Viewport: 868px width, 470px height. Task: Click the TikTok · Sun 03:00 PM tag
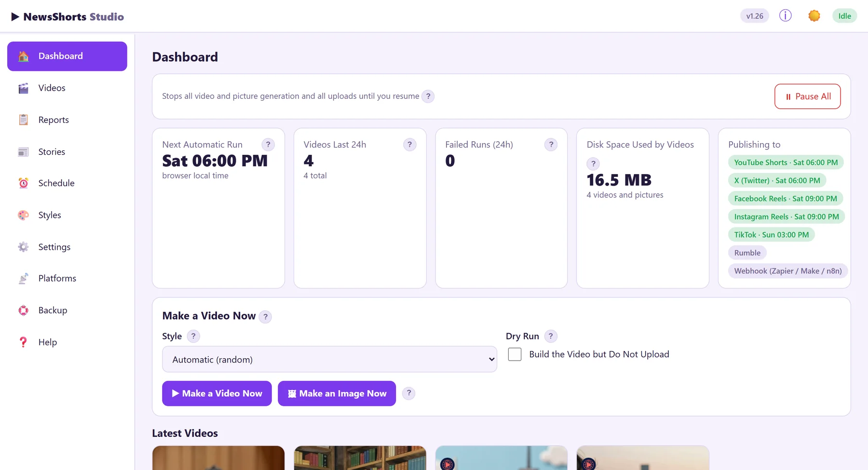[x=772, y=235]
